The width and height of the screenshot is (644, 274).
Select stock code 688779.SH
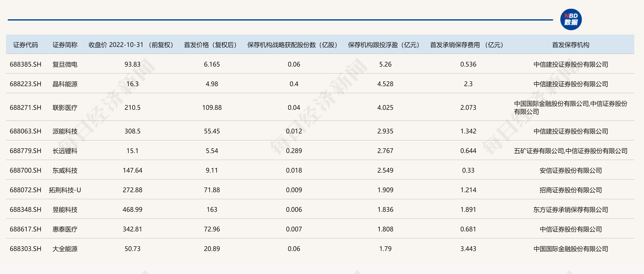tap(25, 151)
